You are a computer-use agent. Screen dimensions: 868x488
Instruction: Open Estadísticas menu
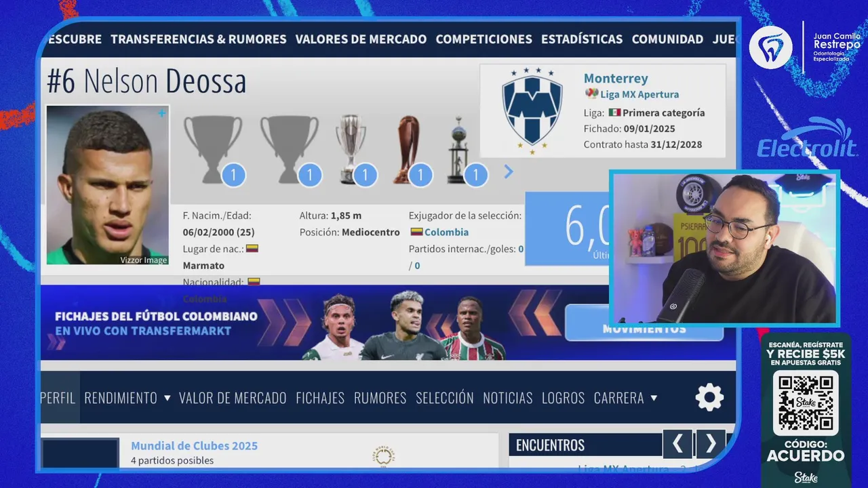tap(582, 39)
